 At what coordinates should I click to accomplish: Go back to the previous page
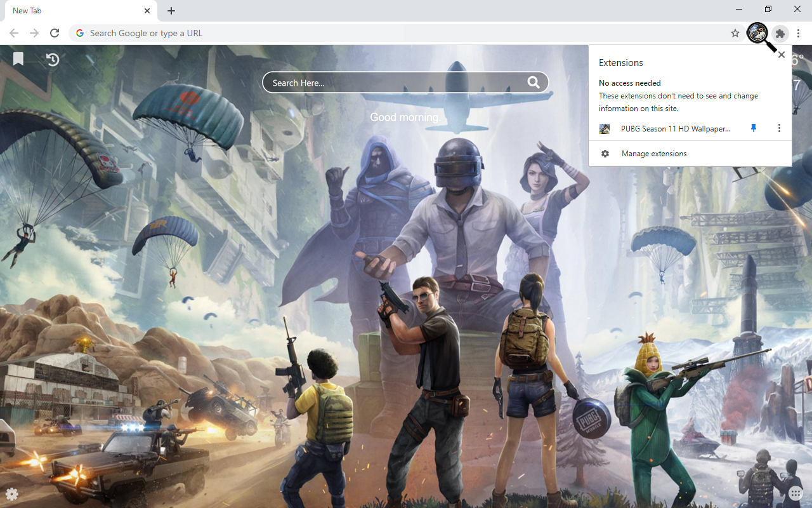(14, 33)
